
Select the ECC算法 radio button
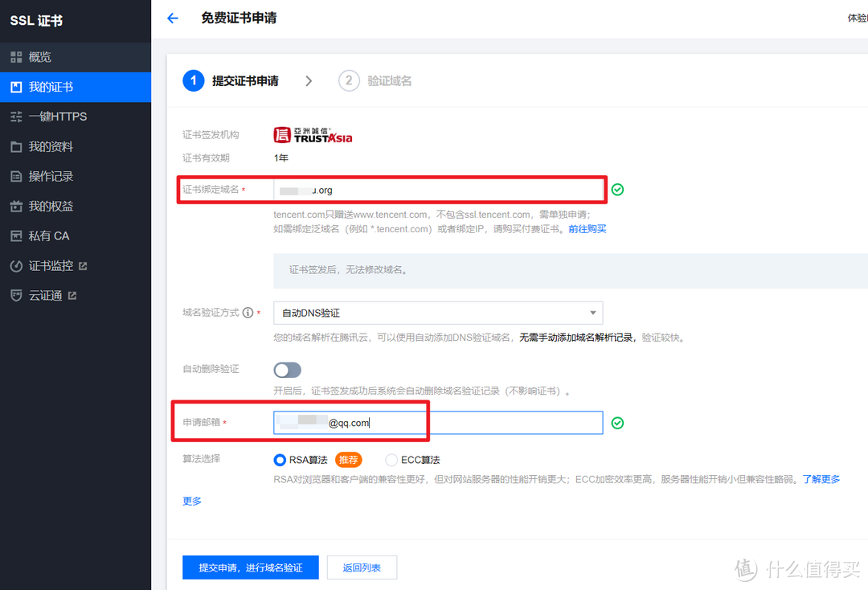(x=391, y=460)
